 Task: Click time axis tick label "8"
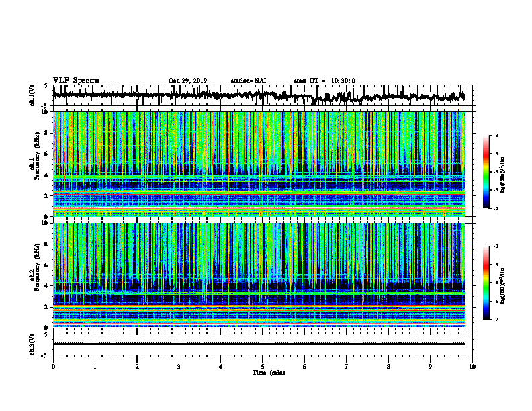tap(388, 367)
